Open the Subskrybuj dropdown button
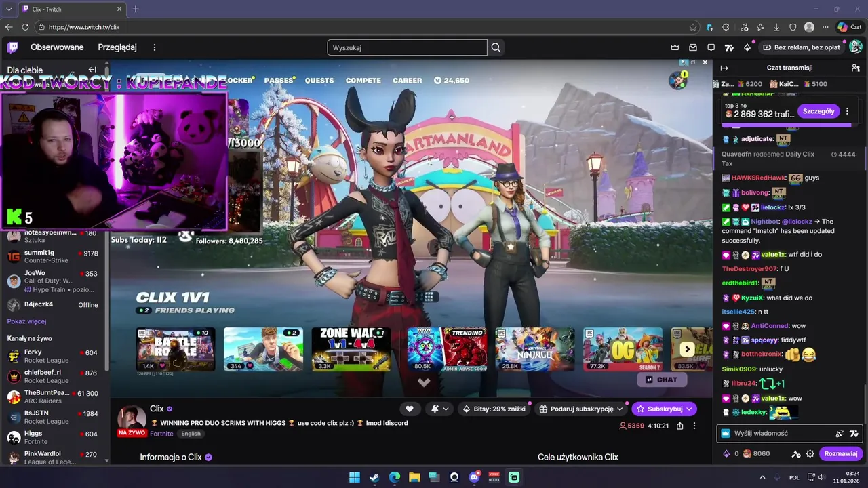This screenshot has width=868, height=488. click(664, 409)
